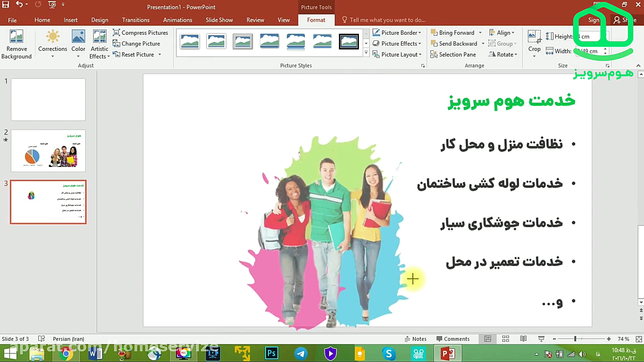Switch to the Insert tab
This screenshot has width=644, height=362.
[70, 20]
